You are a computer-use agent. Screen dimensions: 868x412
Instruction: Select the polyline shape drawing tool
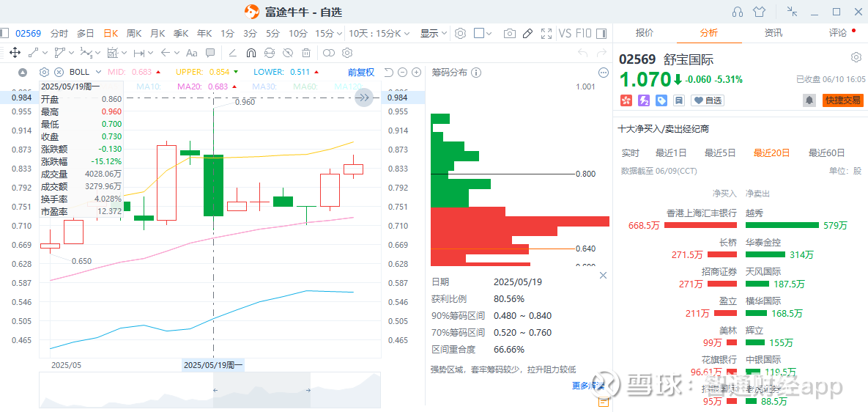pyautogui.click(x=59, y=54)
